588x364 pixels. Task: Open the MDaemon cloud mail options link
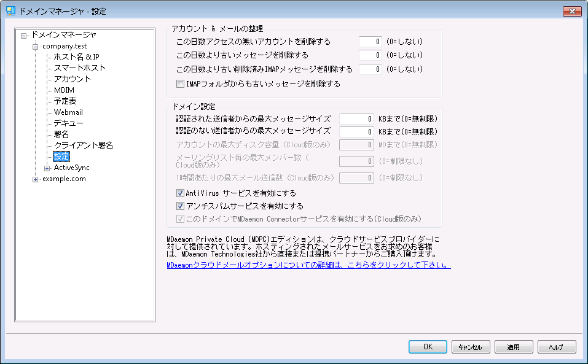tap(308, 266)
